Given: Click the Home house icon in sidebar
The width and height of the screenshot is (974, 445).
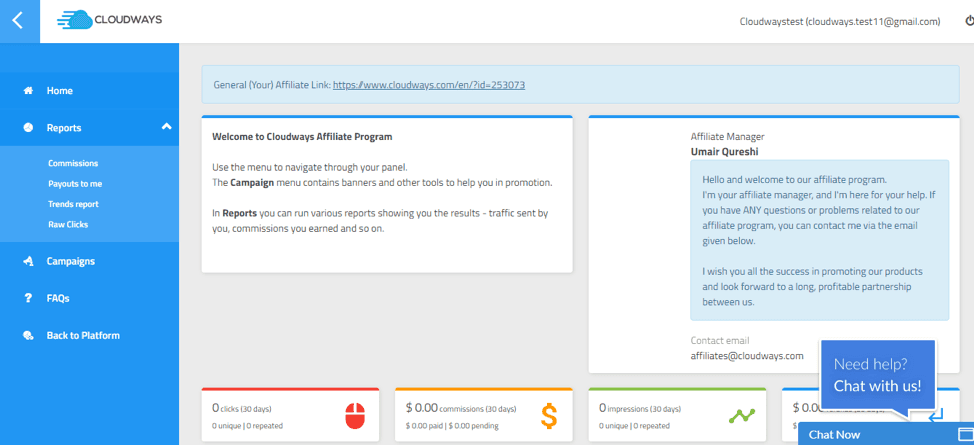Looking at the screenshot, I should coord(28,91).
